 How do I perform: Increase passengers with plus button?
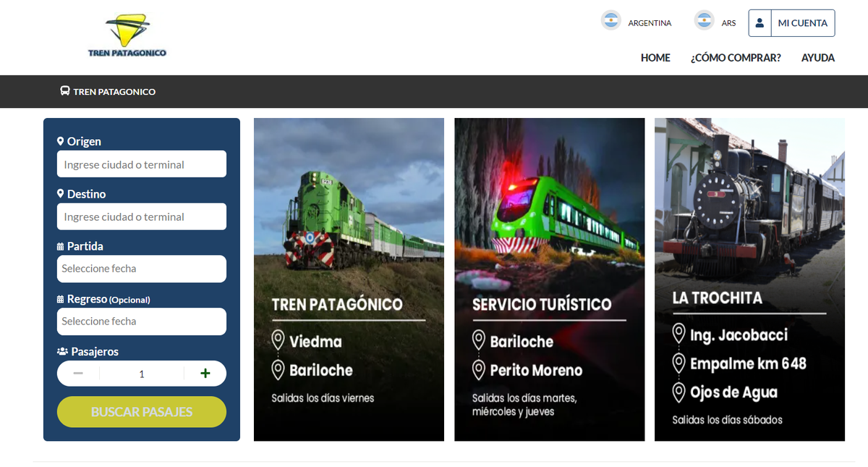[205, 374]
